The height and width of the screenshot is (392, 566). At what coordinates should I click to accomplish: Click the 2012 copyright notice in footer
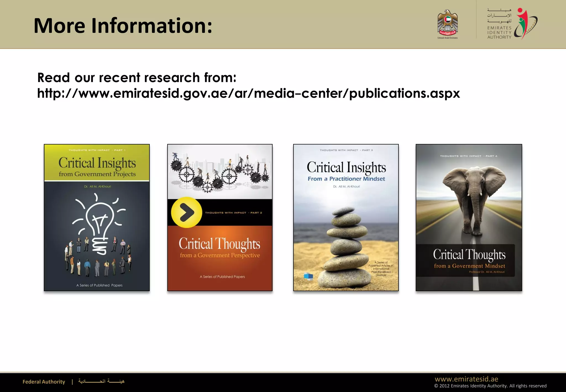coord(490,386)
